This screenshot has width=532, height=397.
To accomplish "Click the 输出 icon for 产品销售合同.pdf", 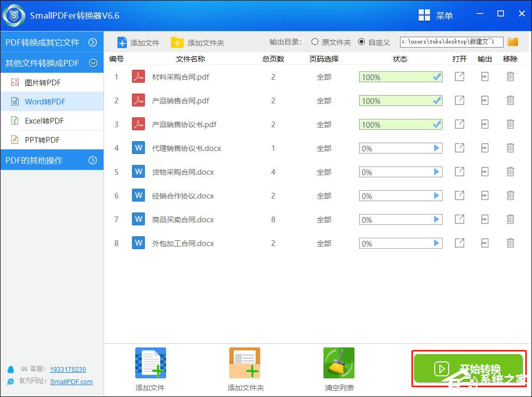I will point(484,100).
